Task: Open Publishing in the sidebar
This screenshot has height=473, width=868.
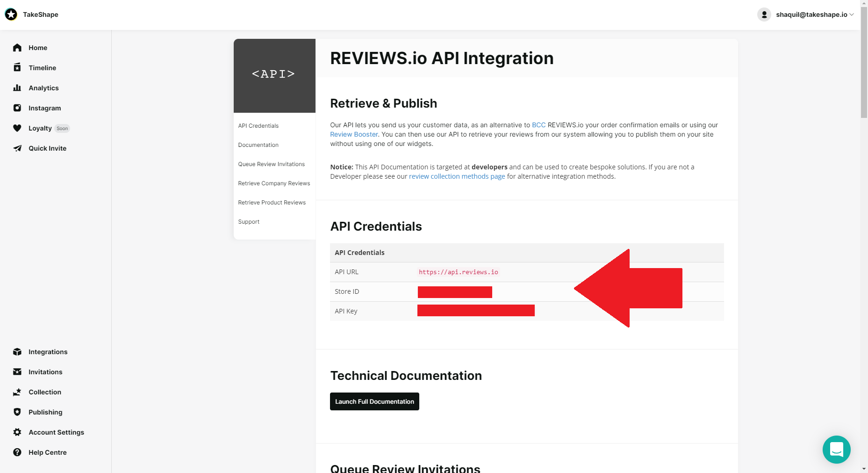Action: [45, 412]
